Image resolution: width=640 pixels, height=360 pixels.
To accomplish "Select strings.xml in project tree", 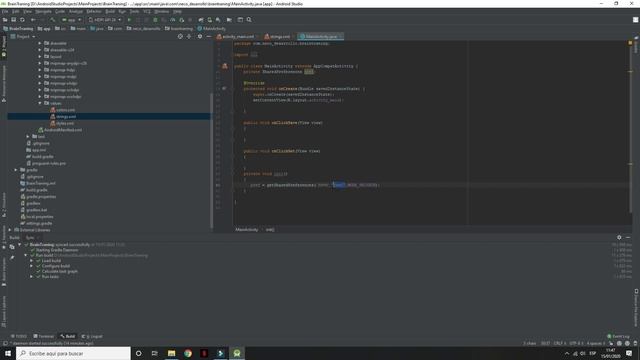I will (63, 116).
